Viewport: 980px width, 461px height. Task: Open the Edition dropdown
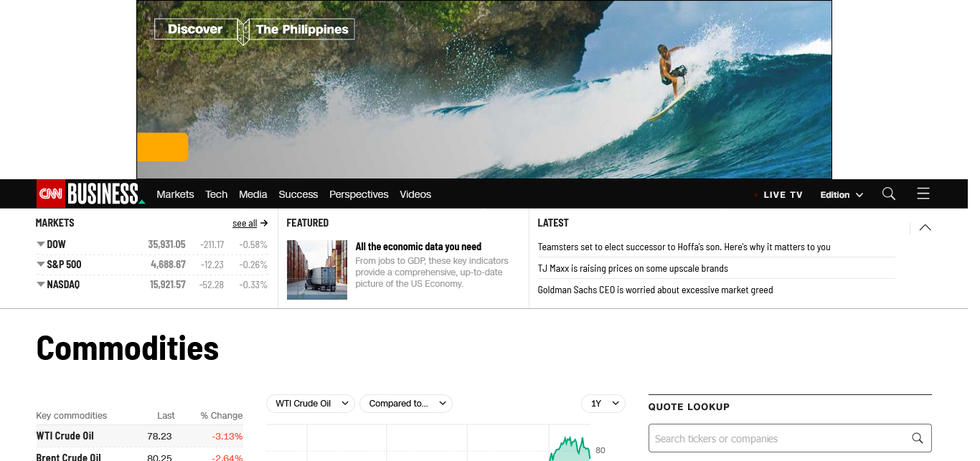tap(842, 194)
